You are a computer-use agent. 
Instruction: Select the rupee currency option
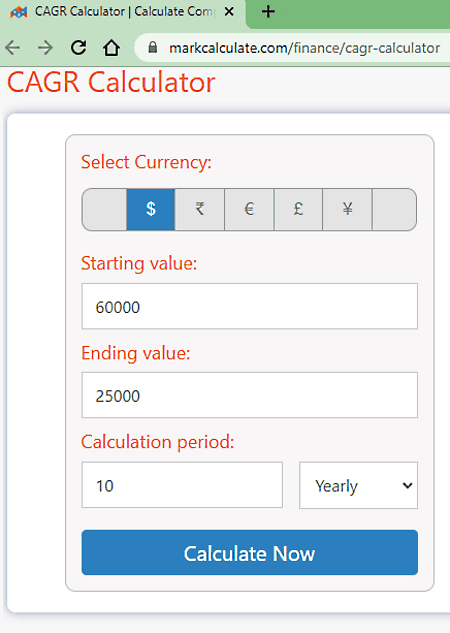pos(200,209)
